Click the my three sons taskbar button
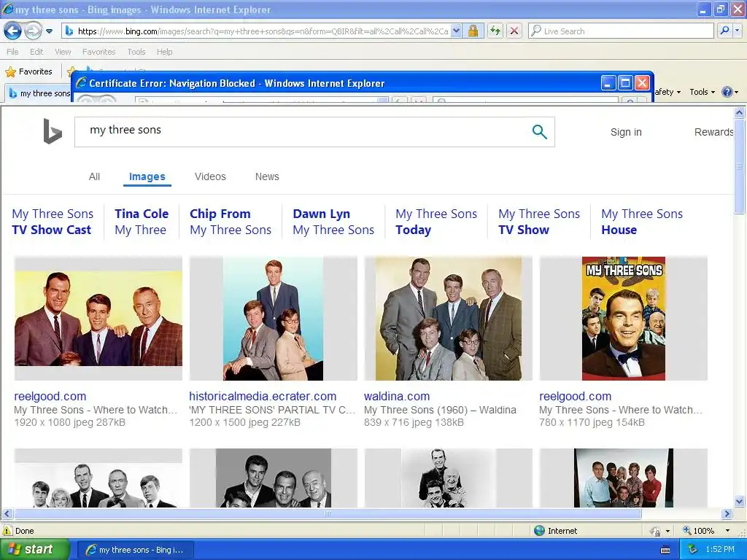The height and width of the screenshot is (560, 747). point(135,550)
